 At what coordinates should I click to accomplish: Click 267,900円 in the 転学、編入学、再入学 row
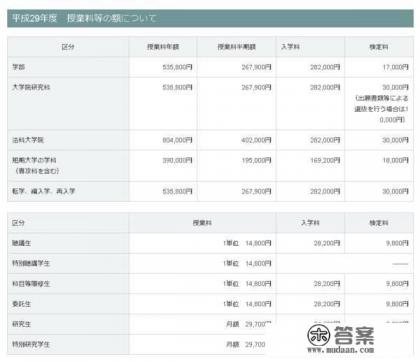(x=256, y=191)
